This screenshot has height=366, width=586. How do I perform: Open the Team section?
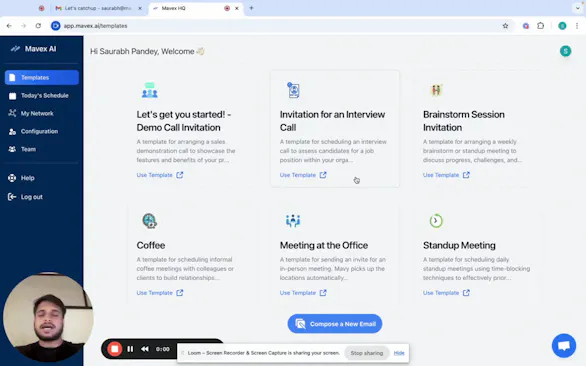(x=42, y=149)
